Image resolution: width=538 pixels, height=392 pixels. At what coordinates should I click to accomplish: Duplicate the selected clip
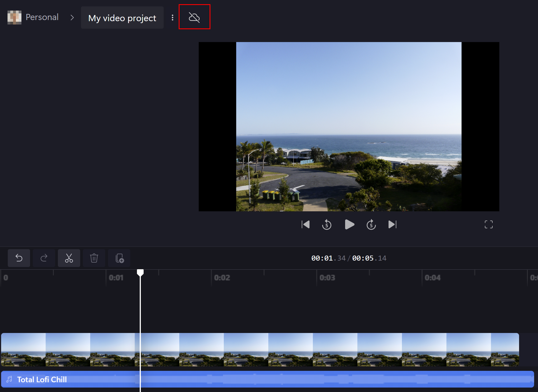click(x=119, y=258)
